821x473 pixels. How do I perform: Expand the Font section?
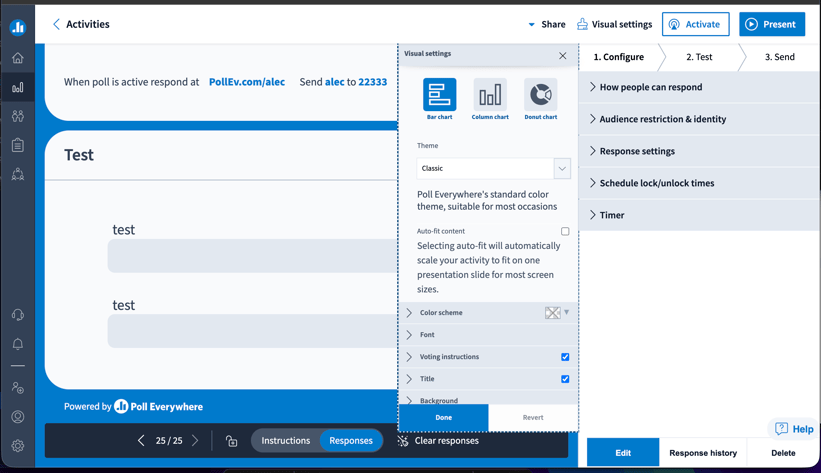click(x=488, y=335)
